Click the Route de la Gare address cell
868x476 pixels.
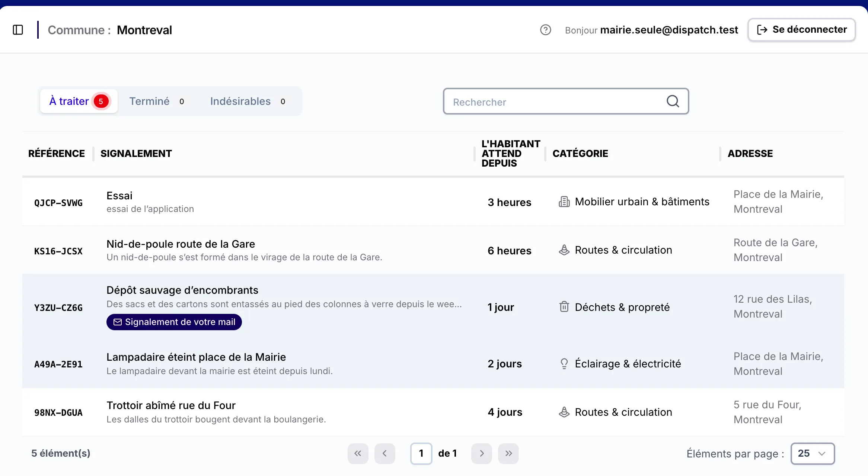click(776, 250)
